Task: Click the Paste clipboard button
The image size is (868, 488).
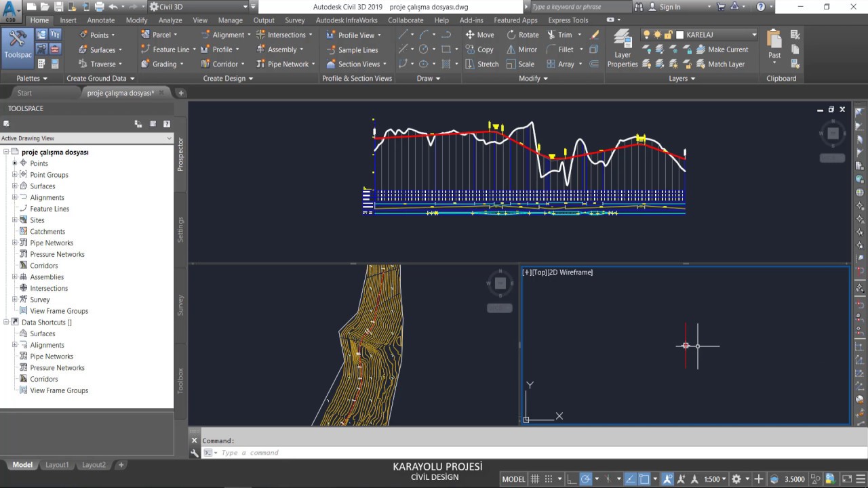Action: tap(774, 46)
